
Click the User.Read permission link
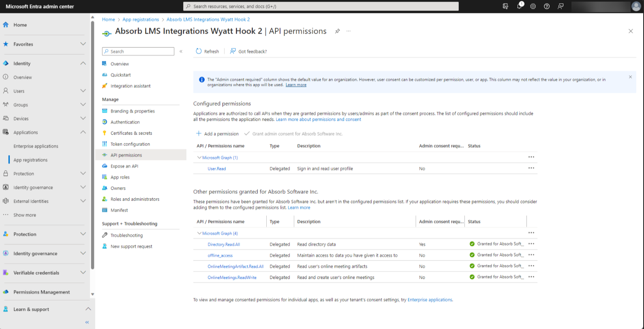[x=217, y=169]
